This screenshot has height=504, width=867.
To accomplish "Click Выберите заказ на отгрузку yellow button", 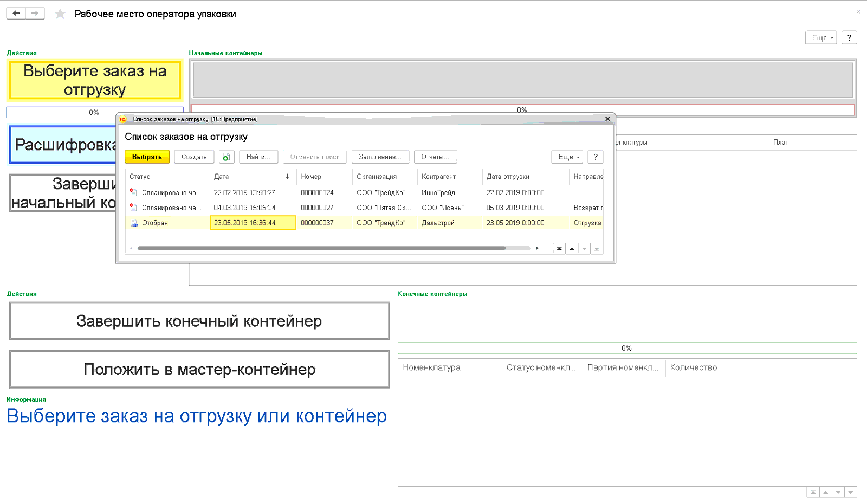I will coord(95,80).
